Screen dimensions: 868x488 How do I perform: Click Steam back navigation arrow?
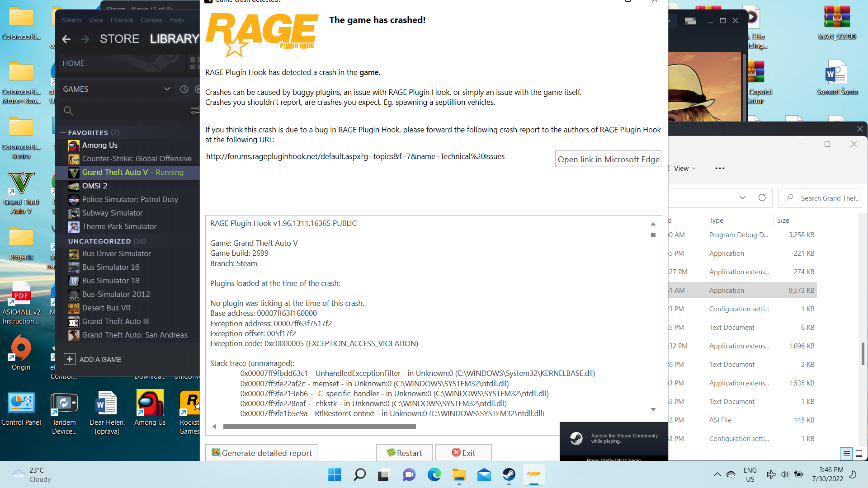pyautogui.click(x=66, y=39)
